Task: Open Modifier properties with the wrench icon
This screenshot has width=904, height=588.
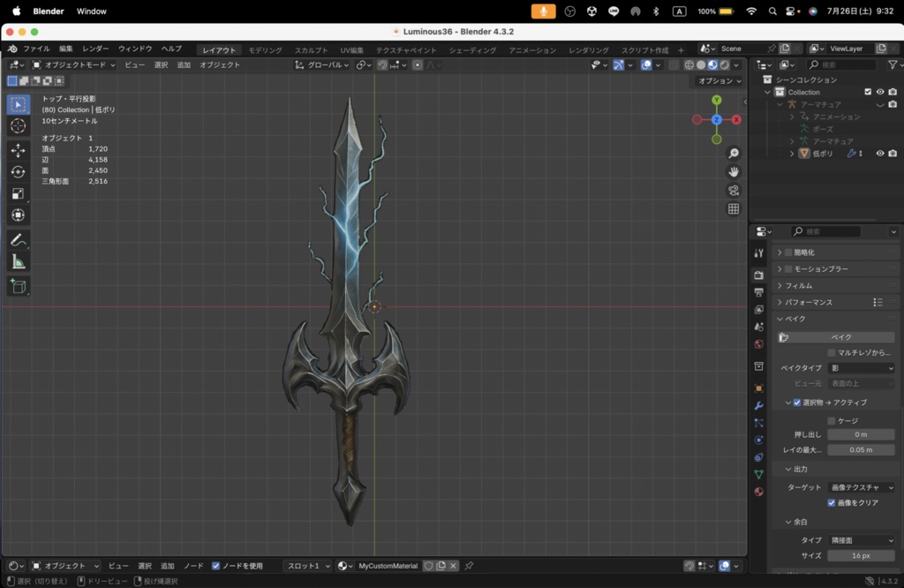Action: [757, 405]
